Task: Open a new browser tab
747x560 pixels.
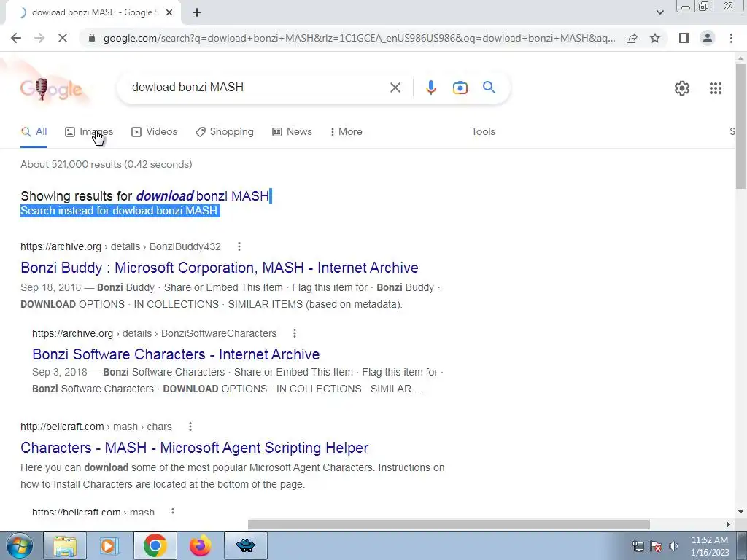Action: tap(197, 12)
